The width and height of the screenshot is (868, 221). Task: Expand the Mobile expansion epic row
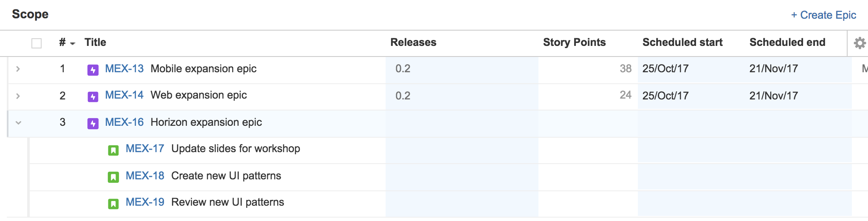pos(18,69)
